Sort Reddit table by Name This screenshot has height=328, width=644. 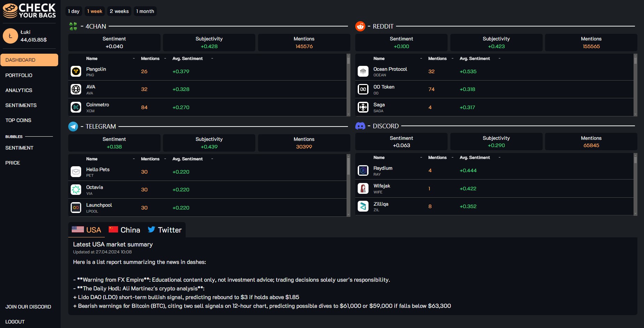pos(379,59)
